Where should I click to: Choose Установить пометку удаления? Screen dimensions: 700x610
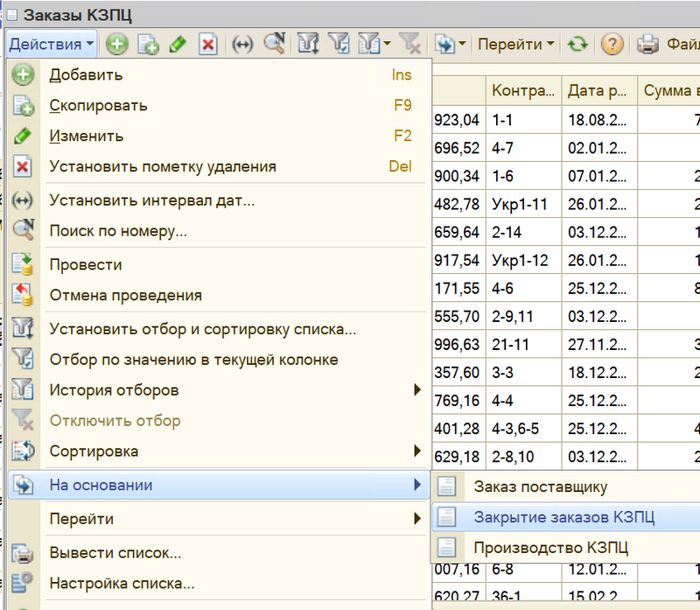tap(218, 166)
